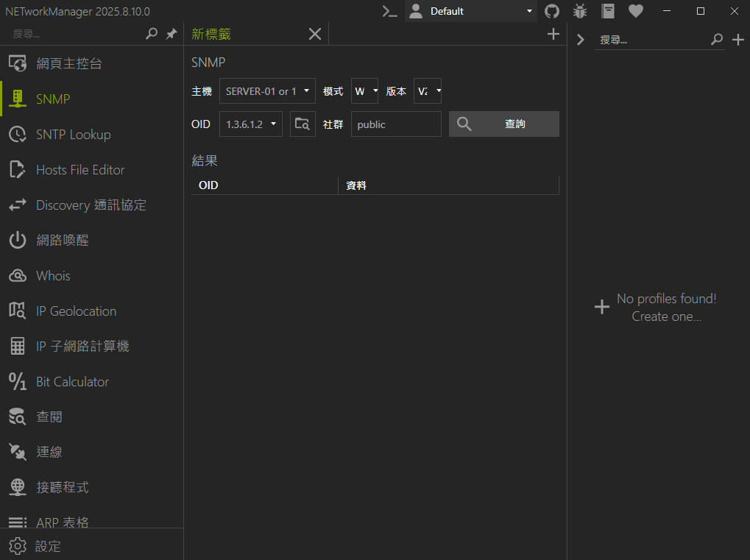
Task: Click the heart donate icon
Action: click(636, 11)
